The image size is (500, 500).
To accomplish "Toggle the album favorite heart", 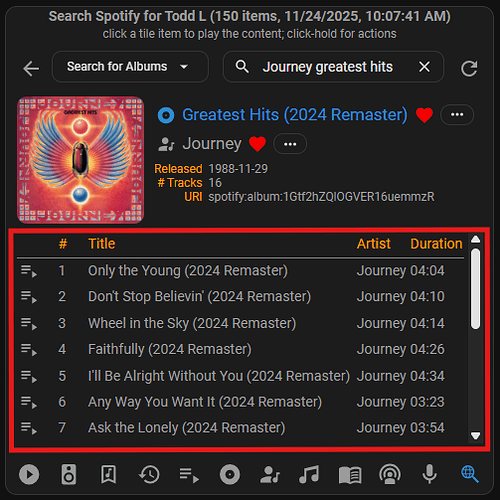I will pos(424,115).
